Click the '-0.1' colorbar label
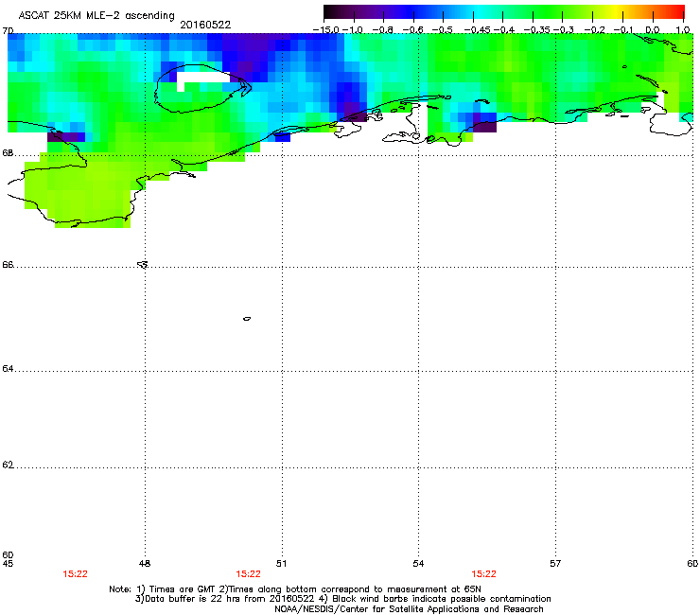700x615 pixels. pyautogui.click(x=623, y=30)
